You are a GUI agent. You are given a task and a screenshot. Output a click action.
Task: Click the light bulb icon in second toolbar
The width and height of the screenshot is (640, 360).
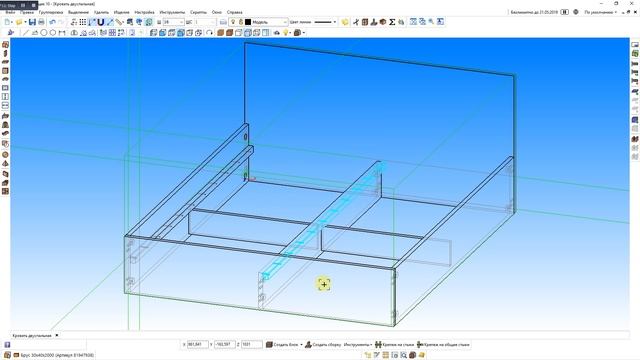286,33
